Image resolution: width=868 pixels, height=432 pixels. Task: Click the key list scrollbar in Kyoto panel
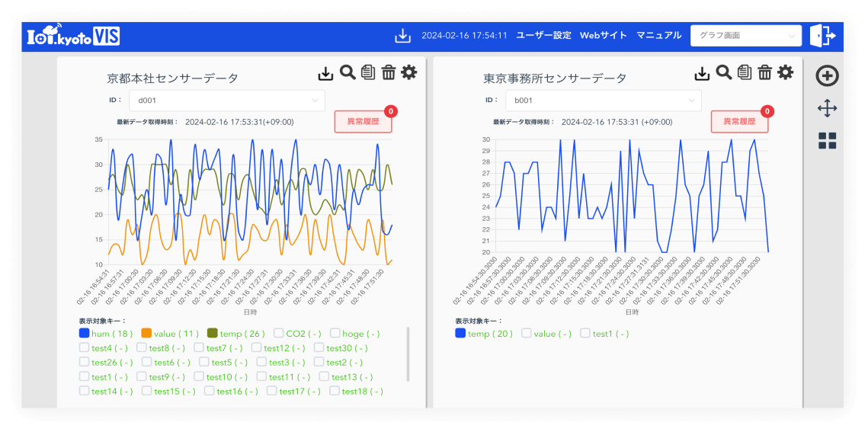pyautogui.click(x=408, y=354)
